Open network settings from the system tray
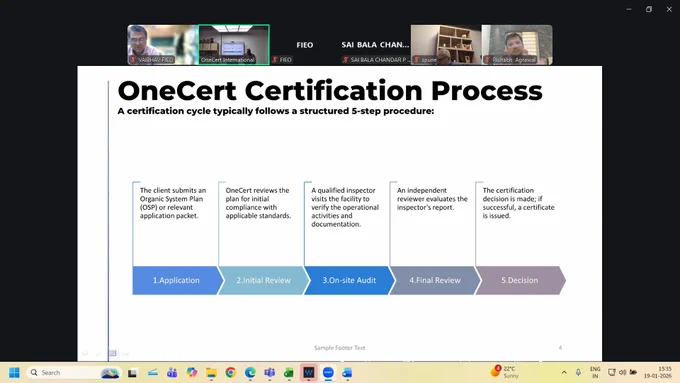The height and width of the screenshot is (383, 680). pyautogui.click(x=611, y=372)
